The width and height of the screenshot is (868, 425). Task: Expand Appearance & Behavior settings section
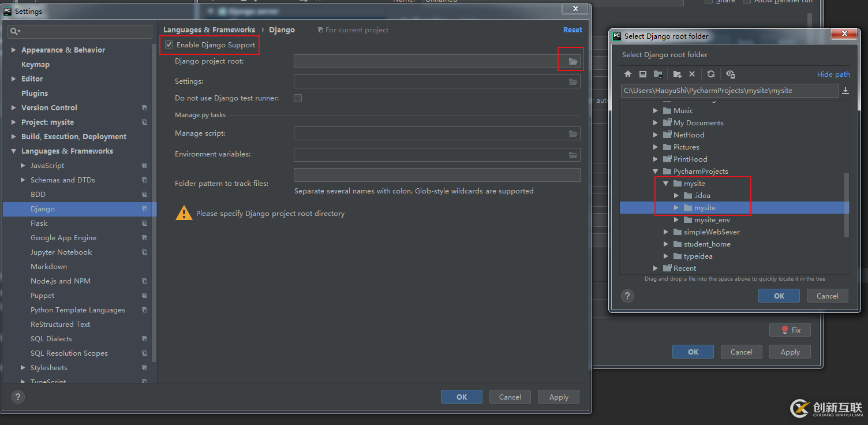[13, 50]
